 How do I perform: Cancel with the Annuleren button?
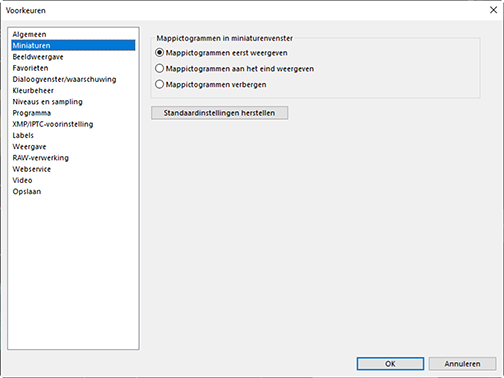tap(462, 364)
